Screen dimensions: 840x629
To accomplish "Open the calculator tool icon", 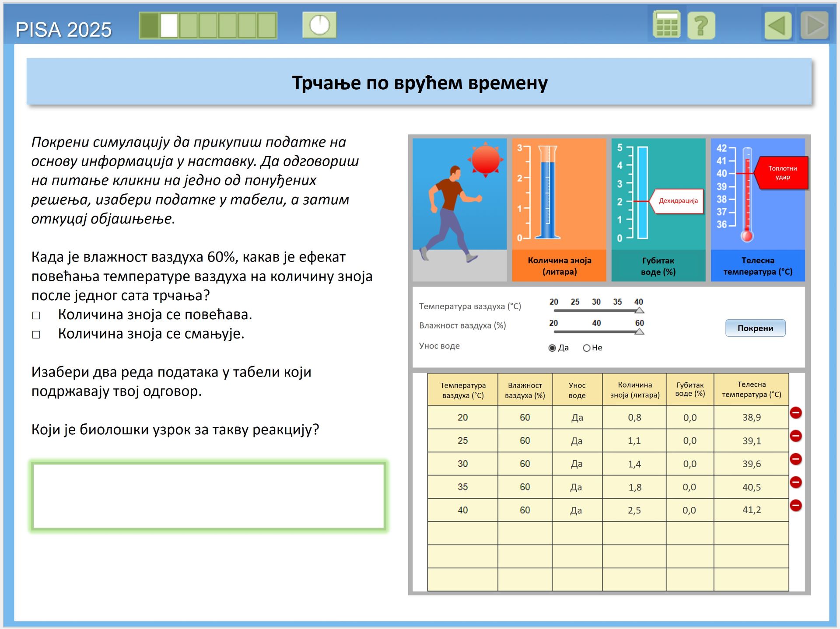I will (666, 25).
